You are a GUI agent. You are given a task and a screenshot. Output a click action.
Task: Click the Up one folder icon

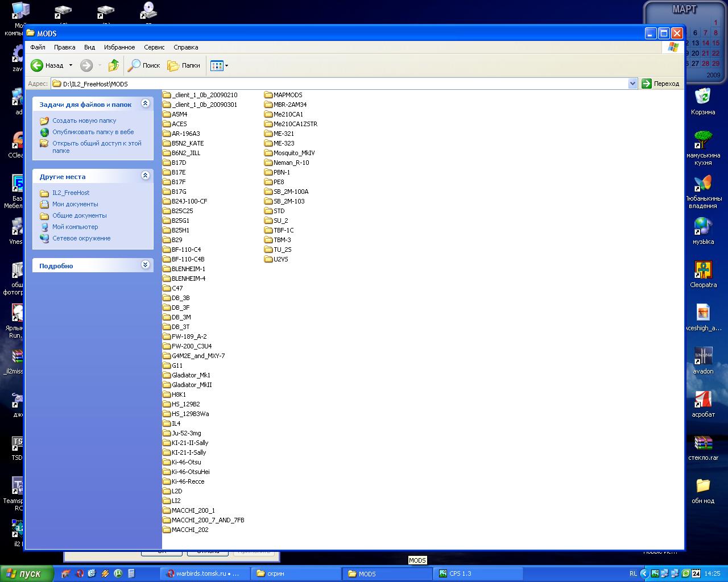114,65
